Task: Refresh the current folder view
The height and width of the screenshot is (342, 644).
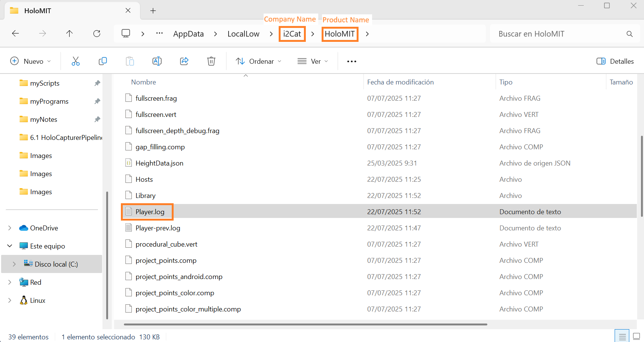Action: pyautogui.click(x=97, y=34)
